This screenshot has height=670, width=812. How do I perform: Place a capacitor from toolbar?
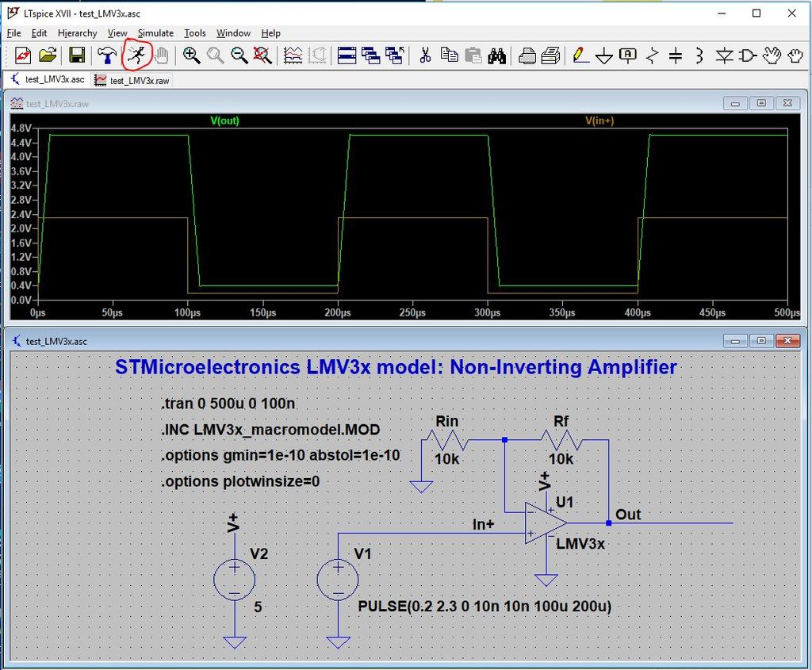point(676,56)
